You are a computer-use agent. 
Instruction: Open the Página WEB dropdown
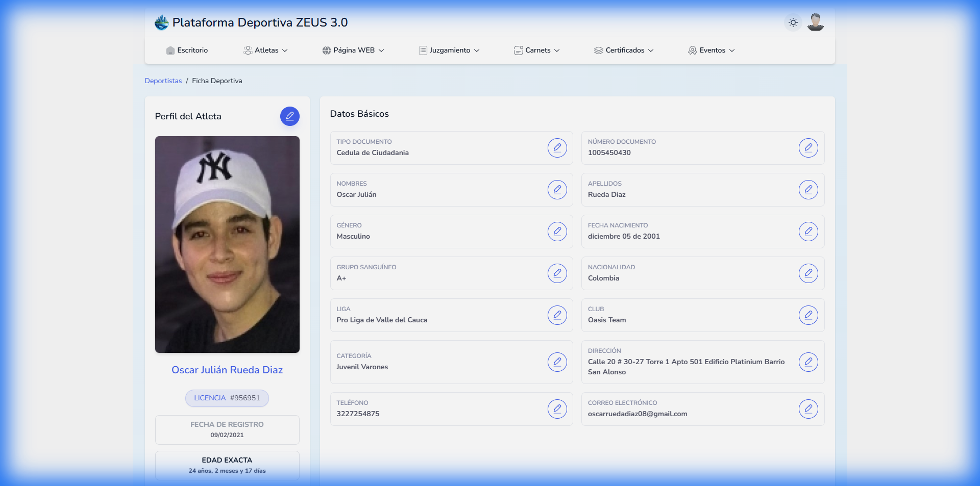(353, 50)
